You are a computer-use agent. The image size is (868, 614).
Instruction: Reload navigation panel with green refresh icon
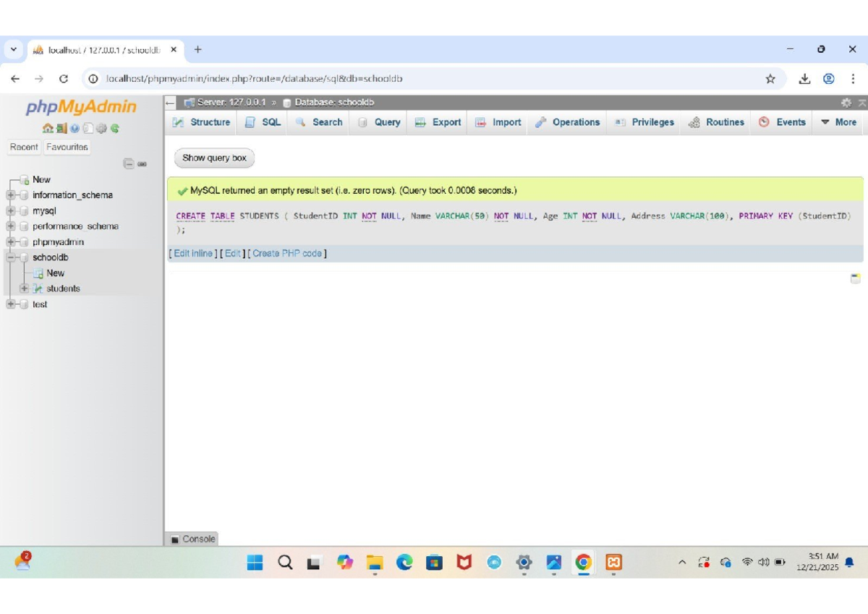point(114,129)
